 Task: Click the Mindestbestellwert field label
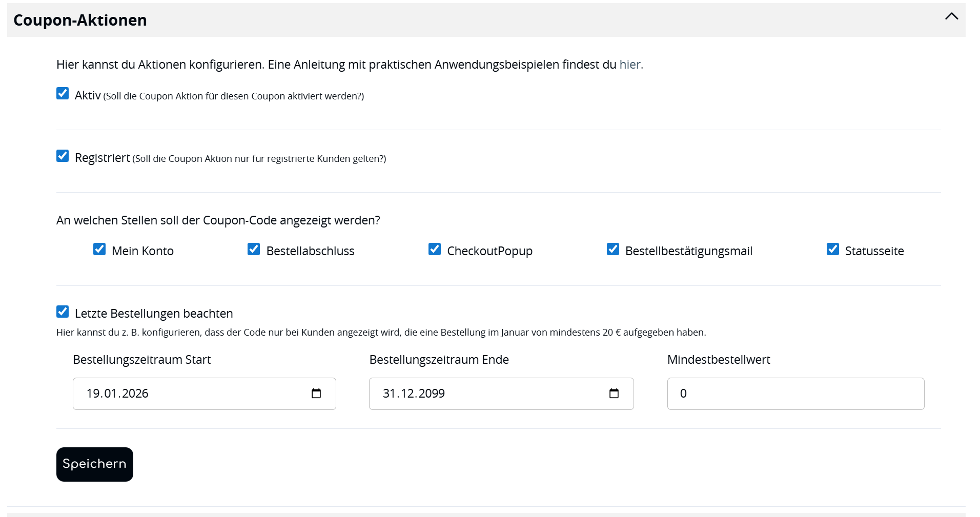click(719, 360)
